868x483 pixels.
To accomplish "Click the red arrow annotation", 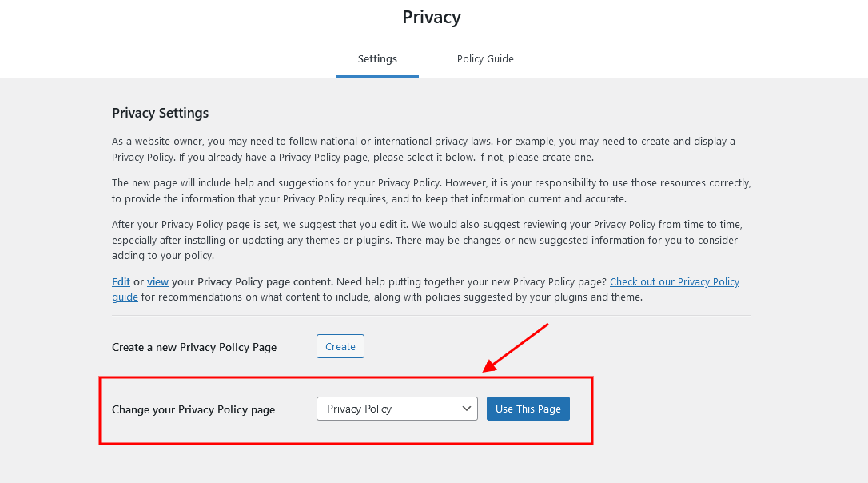I will pos(516,347).
